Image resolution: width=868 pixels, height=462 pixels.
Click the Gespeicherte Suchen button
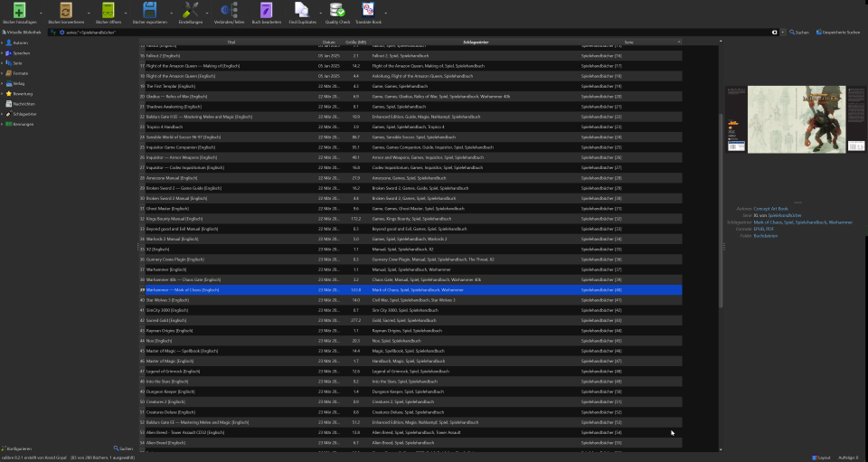tap(837, 32)
